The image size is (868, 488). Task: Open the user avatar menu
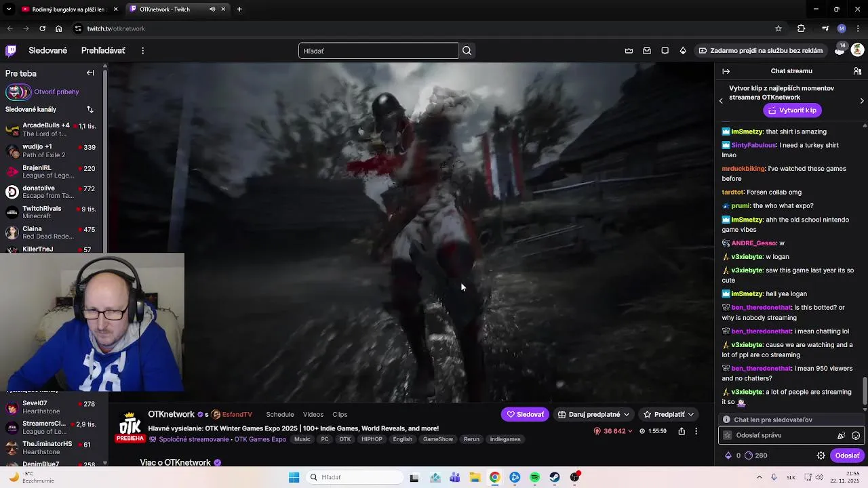(857, 51)
